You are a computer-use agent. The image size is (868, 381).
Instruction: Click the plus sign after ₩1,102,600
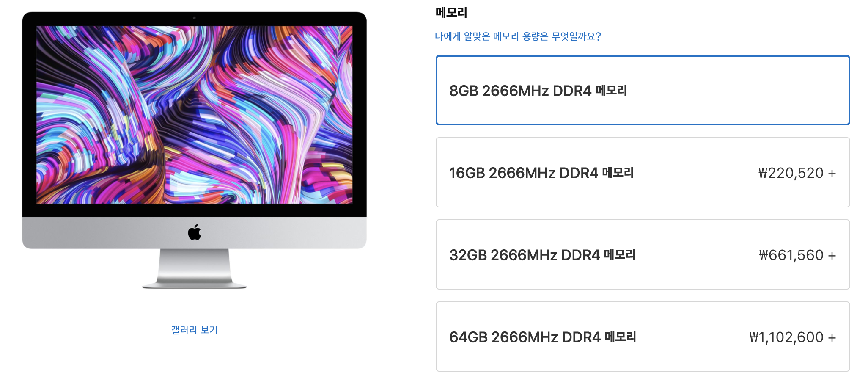pyautogui.click(x=832, y=338)
